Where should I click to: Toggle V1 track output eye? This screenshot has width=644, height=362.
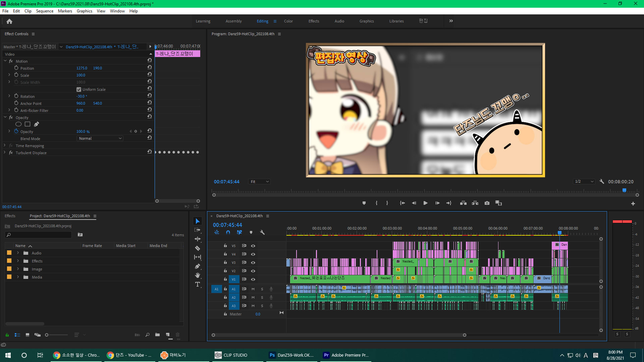(253, 279)
